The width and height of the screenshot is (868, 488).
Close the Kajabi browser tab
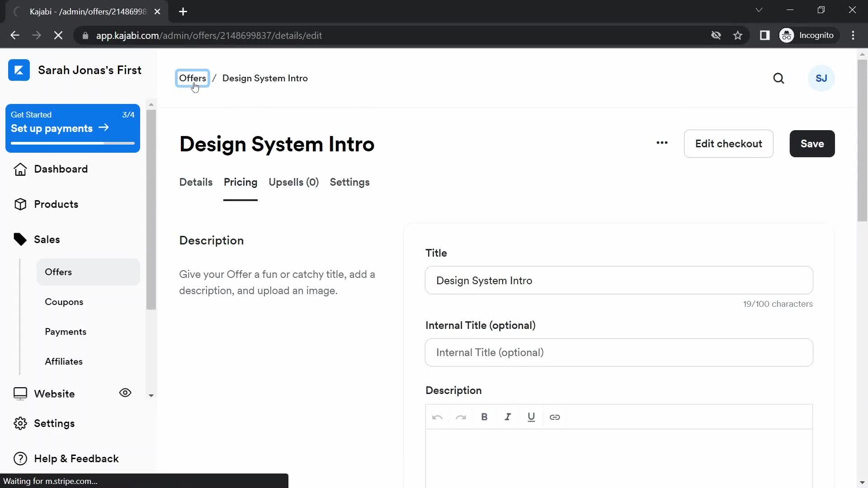157,12
